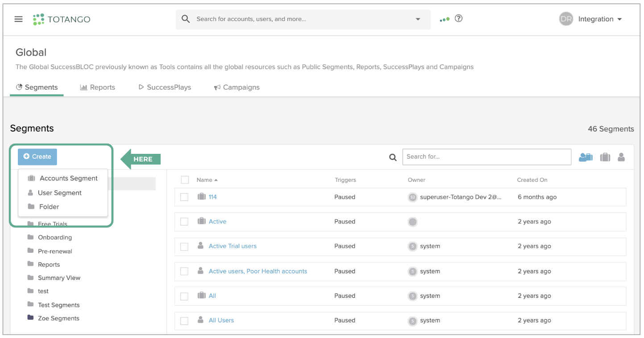Toggle the select-all checkbox in header
Viewport: 644px width, 338px height.
pos(185,180)
